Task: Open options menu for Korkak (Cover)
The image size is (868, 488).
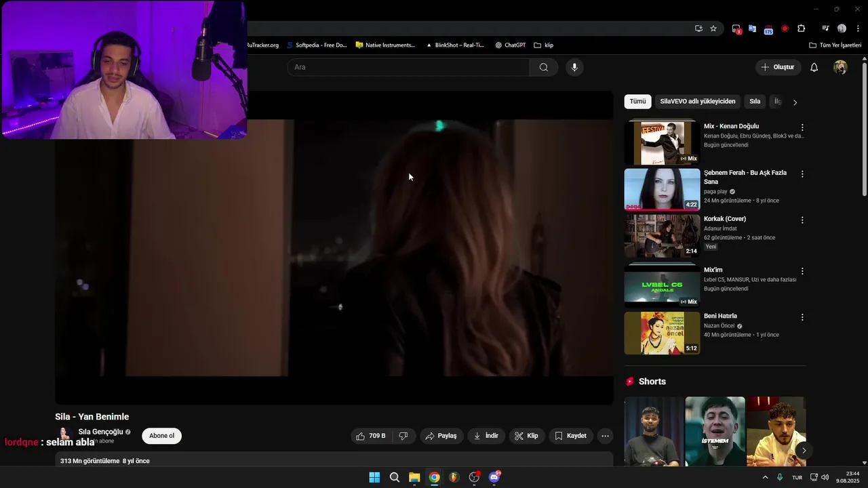Action: coord(802,220)
